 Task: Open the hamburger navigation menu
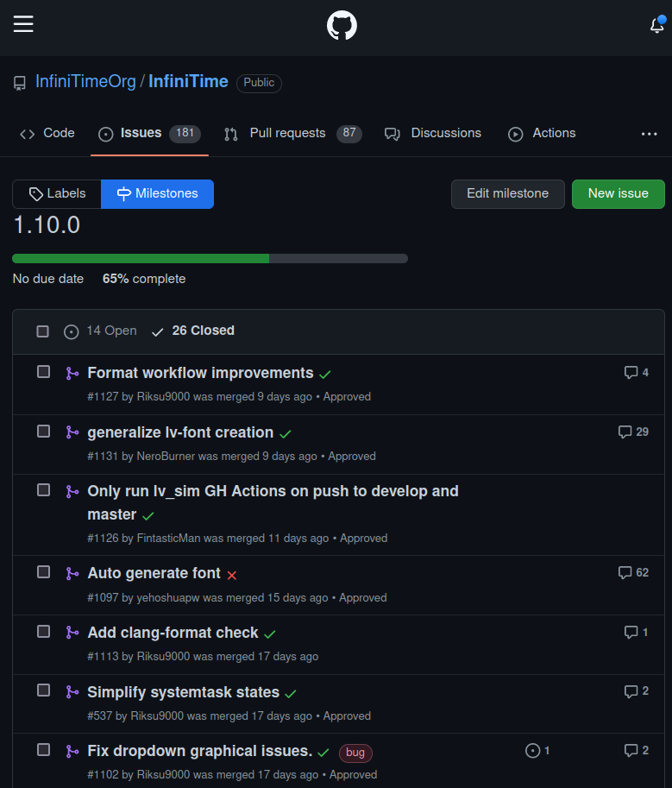[23, 24]
